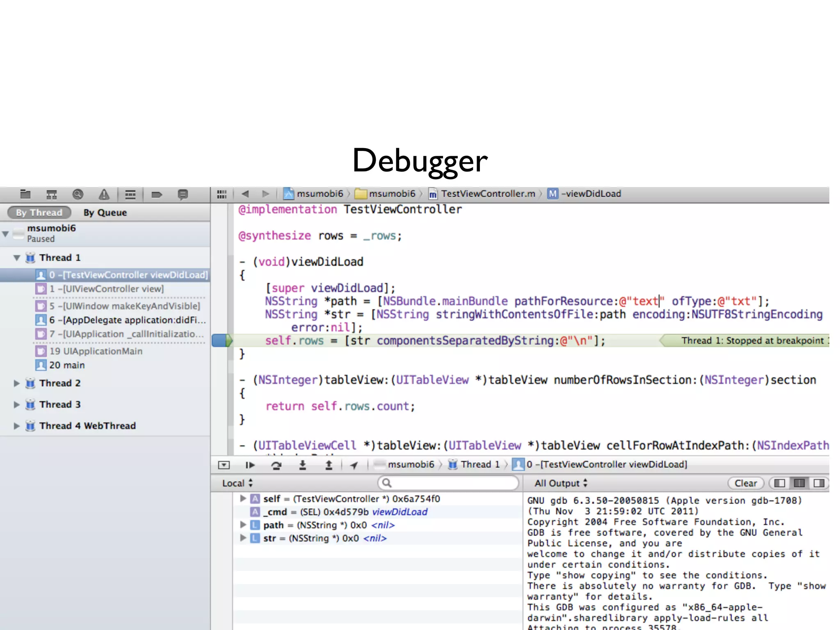Open the Debug navigator icon
Image resolution: width=840 pixels, height=630 pixels.
130,194
